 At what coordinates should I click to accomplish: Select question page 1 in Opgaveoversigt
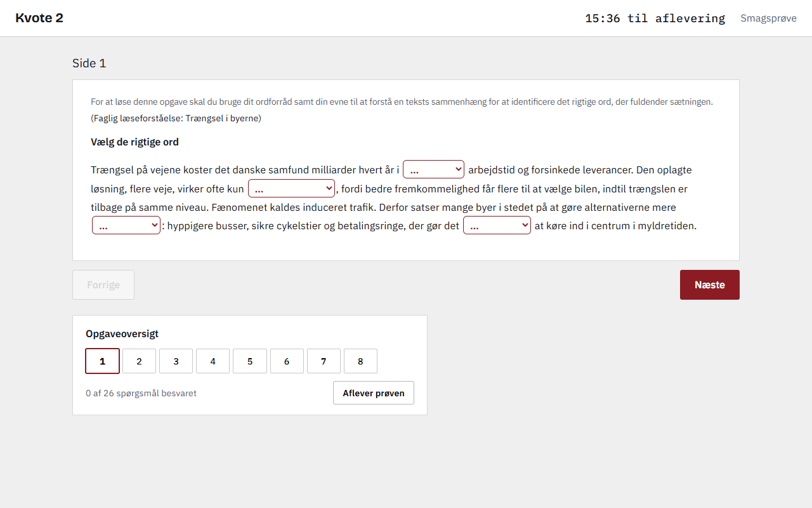point(102,361)
